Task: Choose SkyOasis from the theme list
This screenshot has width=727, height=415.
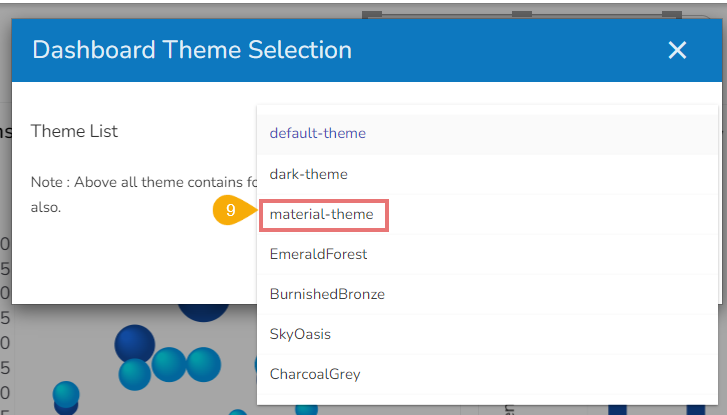Action: click(300, 334)
